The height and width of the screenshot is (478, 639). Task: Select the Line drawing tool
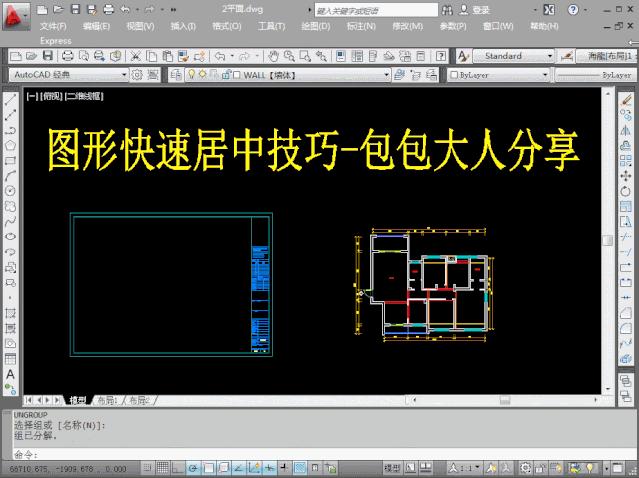coord(10,100)
